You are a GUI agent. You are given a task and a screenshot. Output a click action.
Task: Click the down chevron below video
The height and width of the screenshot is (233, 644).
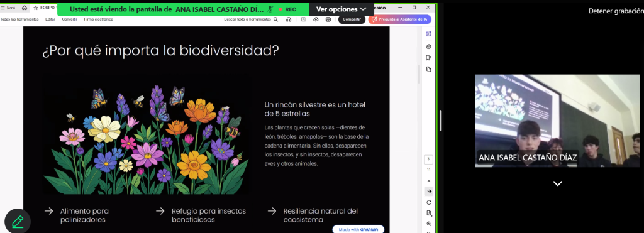[557, 184]
